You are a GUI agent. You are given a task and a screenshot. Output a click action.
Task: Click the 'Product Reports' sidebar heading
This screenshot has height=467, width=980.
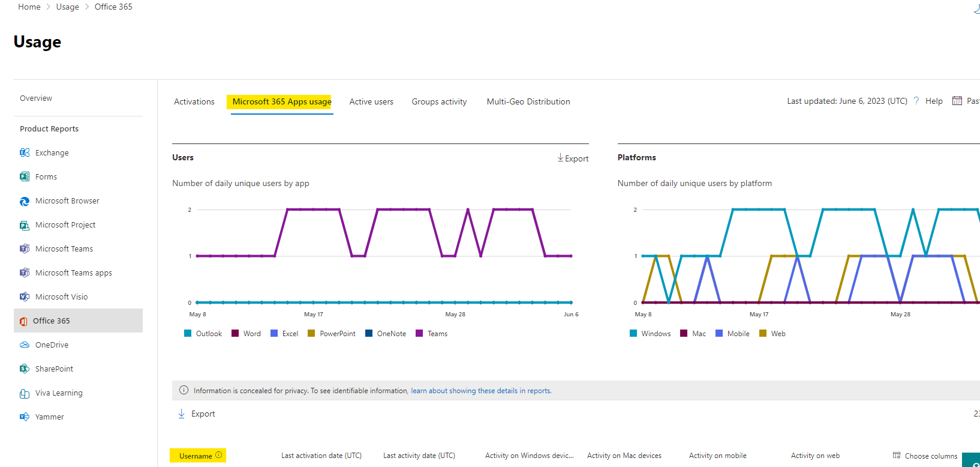coord(49,128)
